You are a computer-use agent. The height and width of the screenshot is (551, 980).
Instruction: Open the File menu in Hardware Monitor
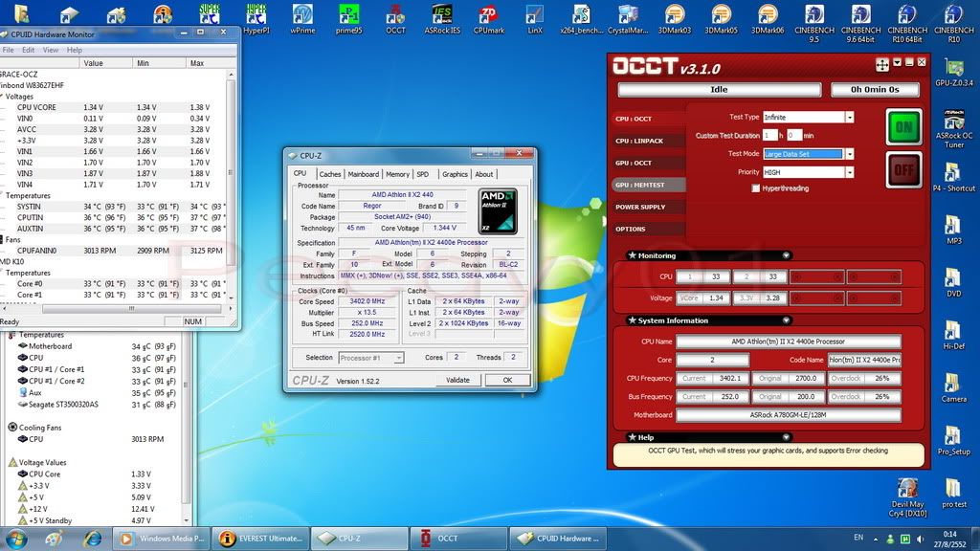click(8, 50)
